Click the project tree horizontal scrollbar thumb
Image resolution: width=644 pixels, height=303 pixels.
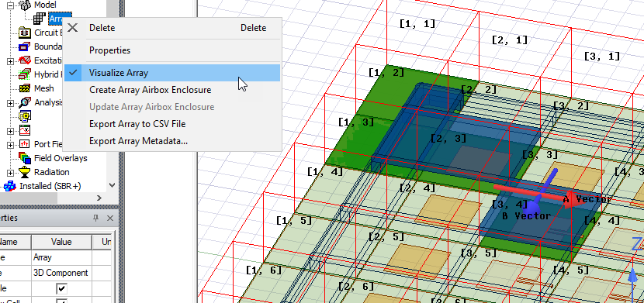tap(29, 198)
